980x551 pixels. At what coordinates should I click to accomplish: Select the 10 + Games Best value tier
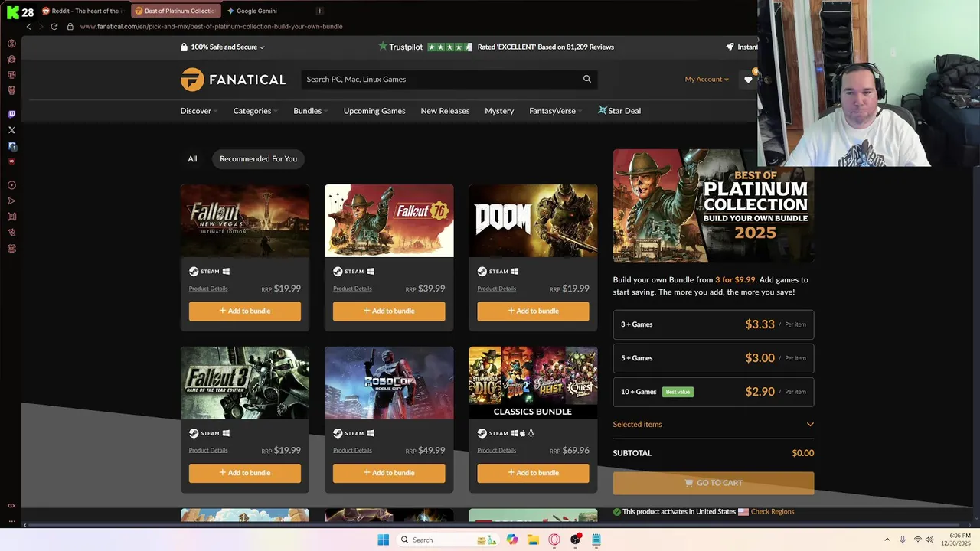[x=713, y=392]
